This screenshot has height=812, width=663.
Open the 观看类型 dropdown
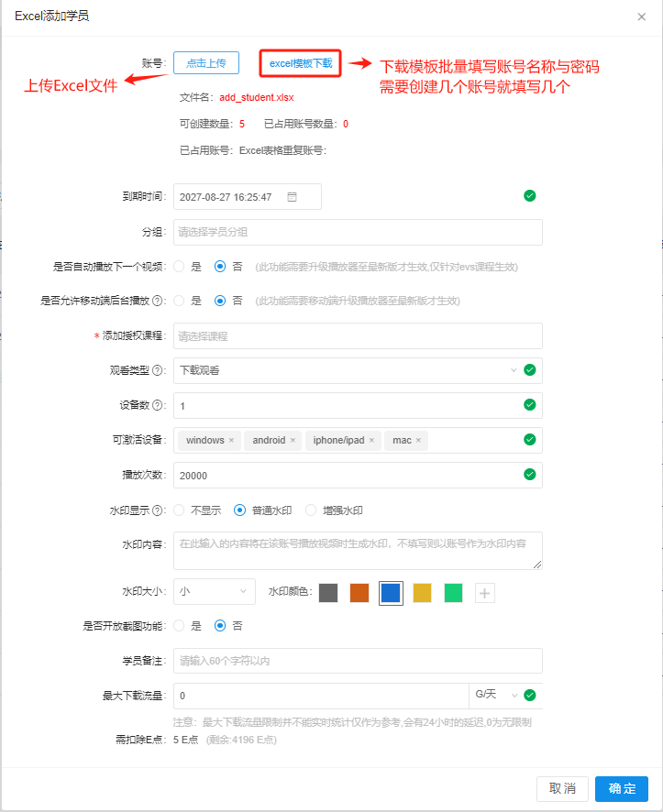(x=348, y=370)
